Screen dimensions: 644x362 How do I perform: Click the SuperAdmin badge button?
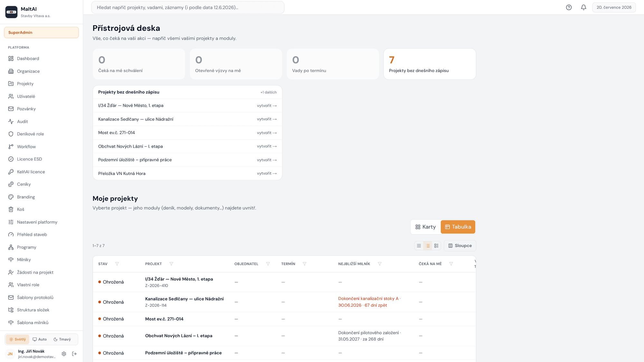(x=41, y=32)
